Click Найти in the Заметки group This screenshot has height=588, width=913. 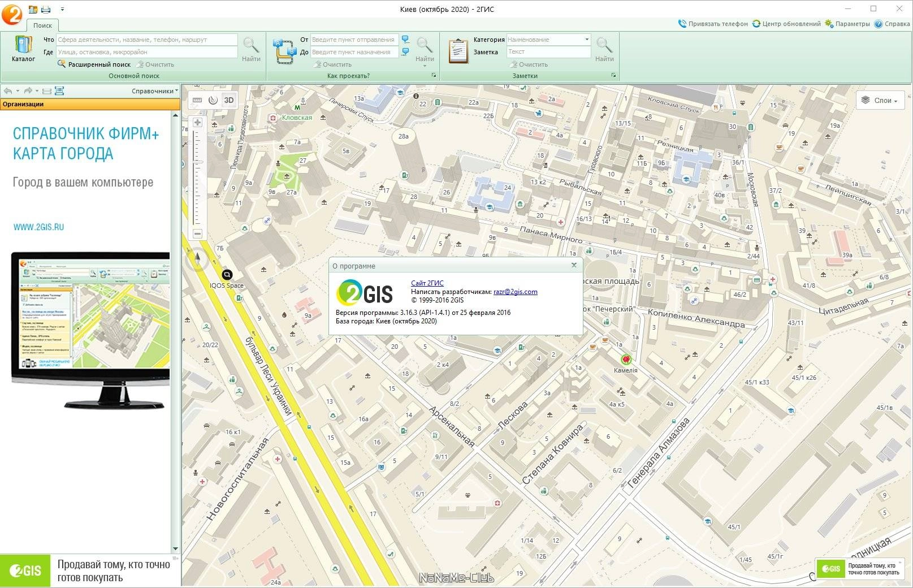pyautogui.click(x=604, y=49)
